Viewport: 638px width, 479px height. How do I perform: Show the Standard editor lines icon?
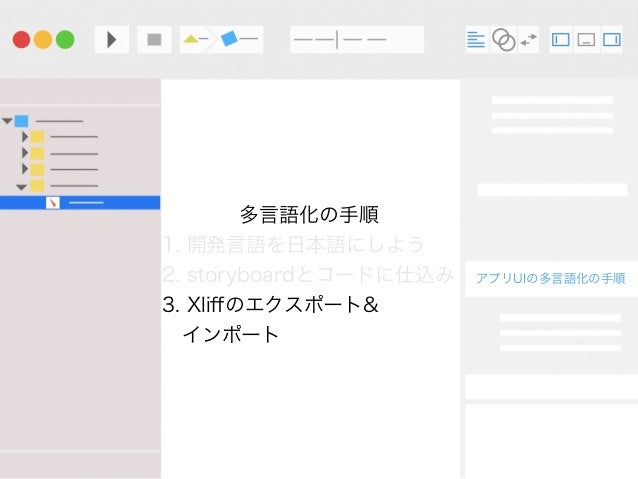(x=476, y=39)
